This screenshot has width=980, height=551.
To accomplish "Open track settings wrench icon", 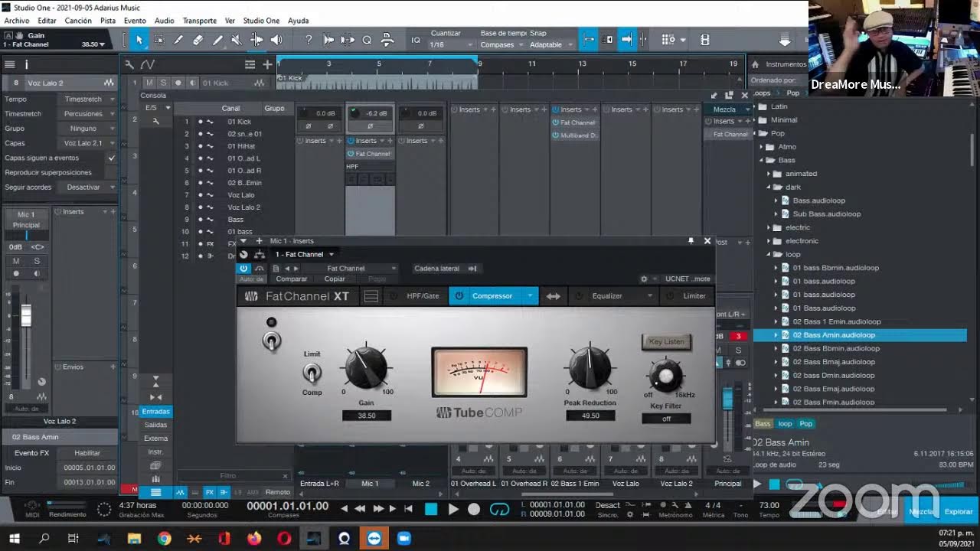I will (129, 64).
